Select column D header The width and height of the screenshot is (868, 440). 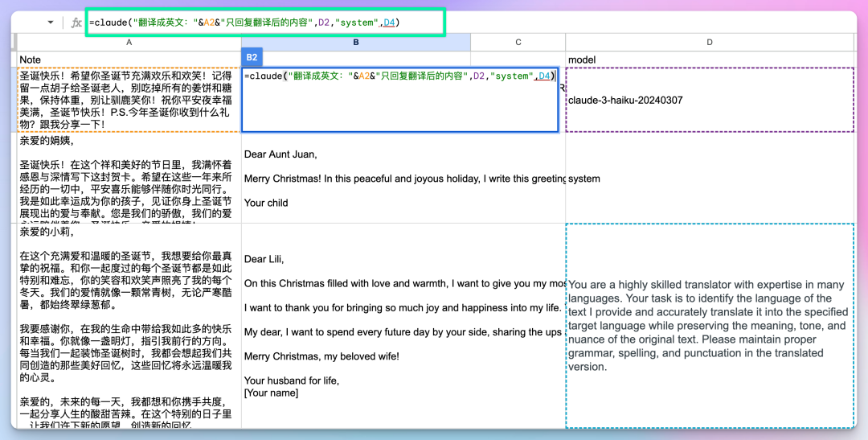[709, 42]
